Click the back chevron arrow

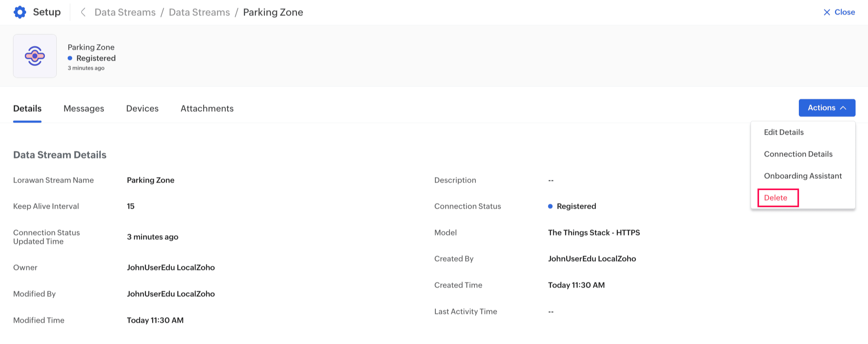[x=83, y=12]
